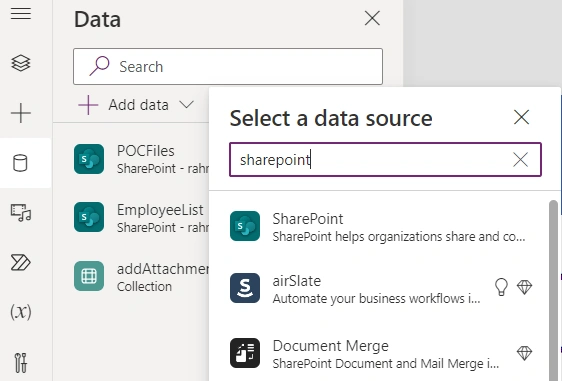Expand the Add data chevron

(186, 105)
